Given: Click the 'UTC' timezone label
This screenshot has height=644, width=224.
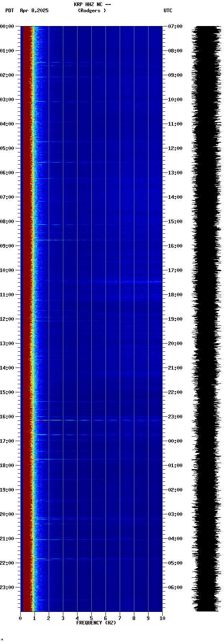Looking at the screenshot, I should tap(168, 11).
